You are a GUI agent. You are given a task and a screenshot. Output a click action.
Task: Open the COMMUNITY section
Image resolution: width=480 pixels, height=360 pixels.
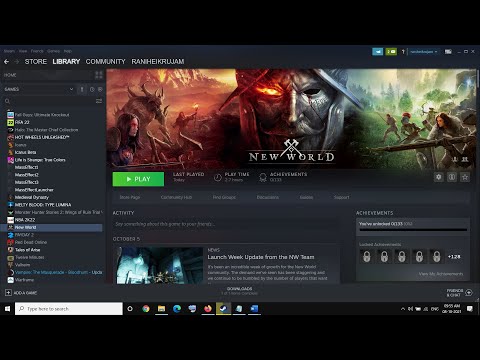pos(105,62)
